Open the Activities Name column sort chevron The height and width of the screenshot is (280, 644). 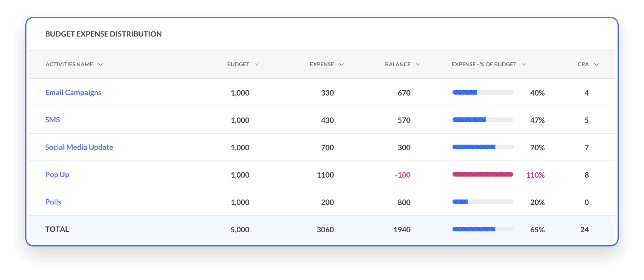click(x=100, y=65)
